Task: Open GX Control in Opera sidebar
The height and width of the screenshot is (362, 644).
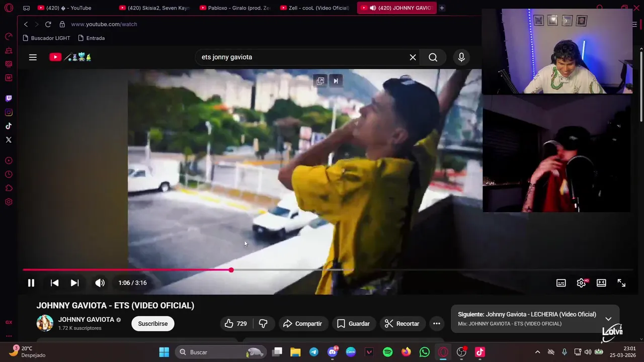Action: (x=9, y=36)
